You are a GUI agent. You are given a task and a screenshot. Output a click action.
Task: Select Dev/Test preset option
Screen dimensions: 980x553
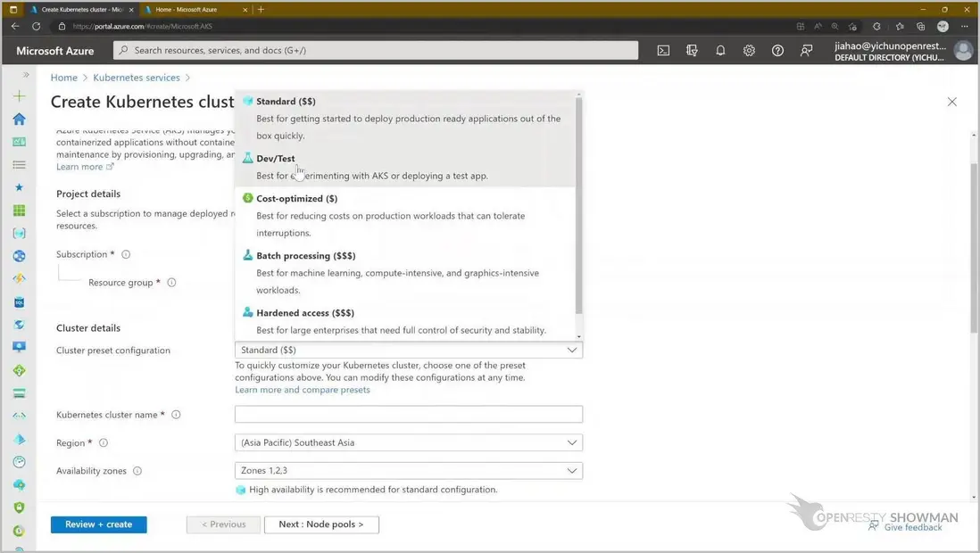pyautogui.click(x=404, y=167)
